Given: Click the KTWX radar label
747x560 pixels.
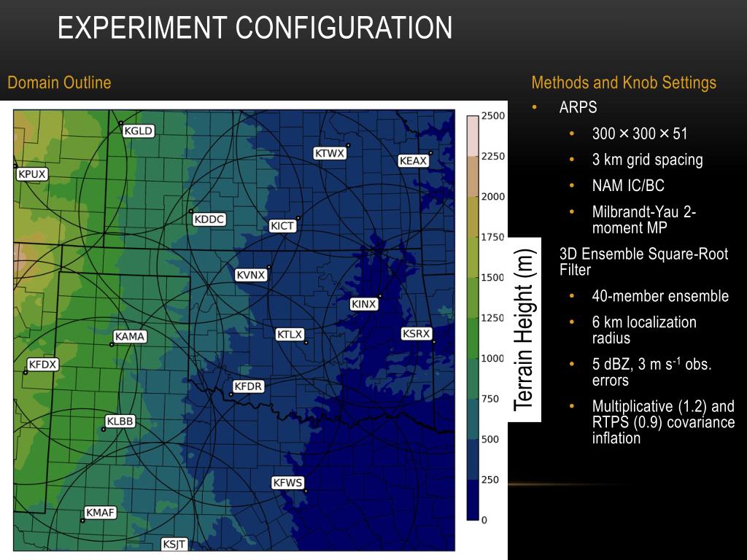Looking at the screenshot, I should (330, 153).
